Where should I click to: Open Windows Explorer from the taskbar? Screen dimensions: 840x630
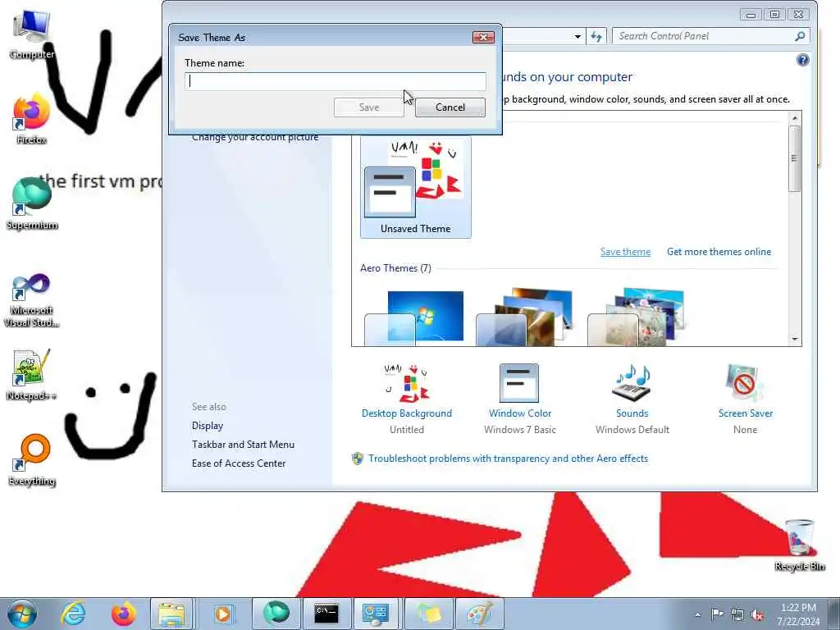(x=171, y=614)
